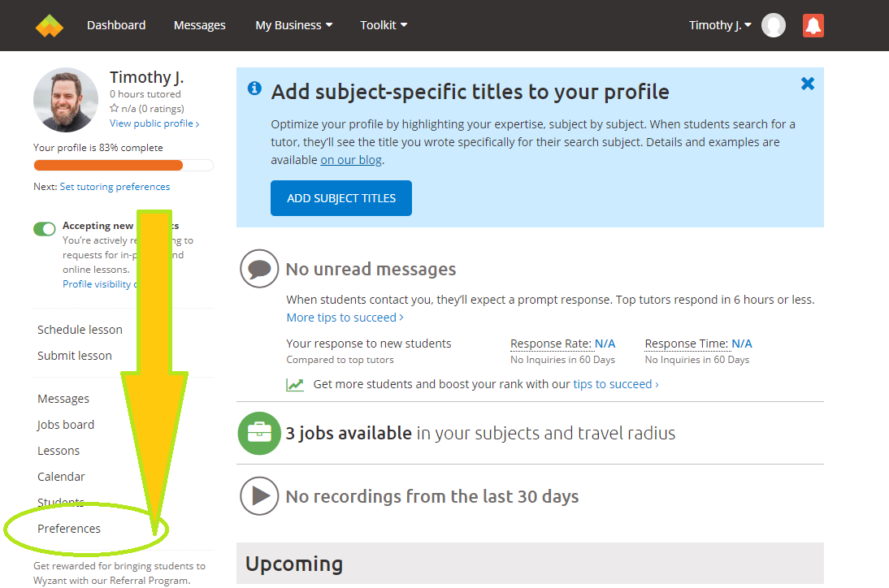Screen dimensions: 889x588
Task: Open the Set tutoring preferences link
Action: (x=115, y=187)
